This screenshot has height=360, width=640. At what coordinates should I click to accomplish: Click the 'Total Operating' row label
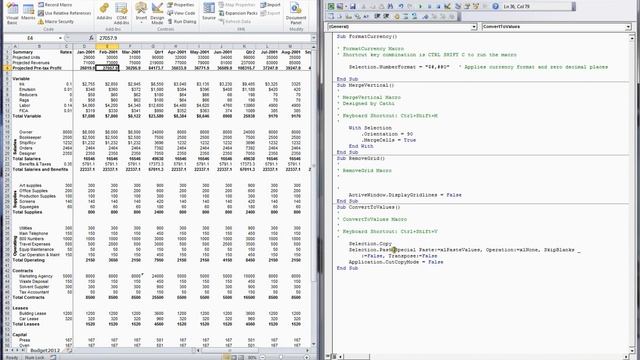coord(28,260)
